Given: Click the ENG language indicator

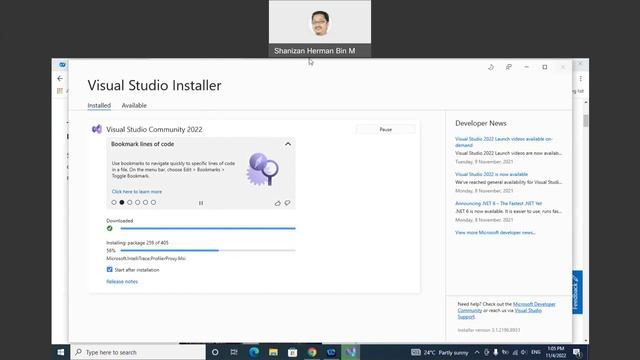Looking at the screenshot, I should pyautogui.click(x=536, y=352).
